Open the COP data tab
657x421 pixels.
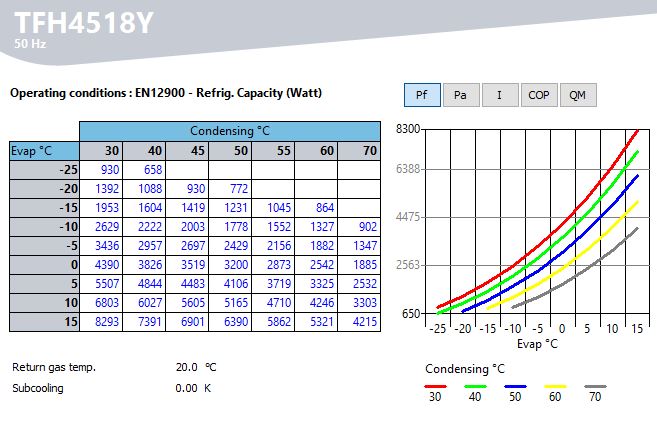[x=538, y=95]
